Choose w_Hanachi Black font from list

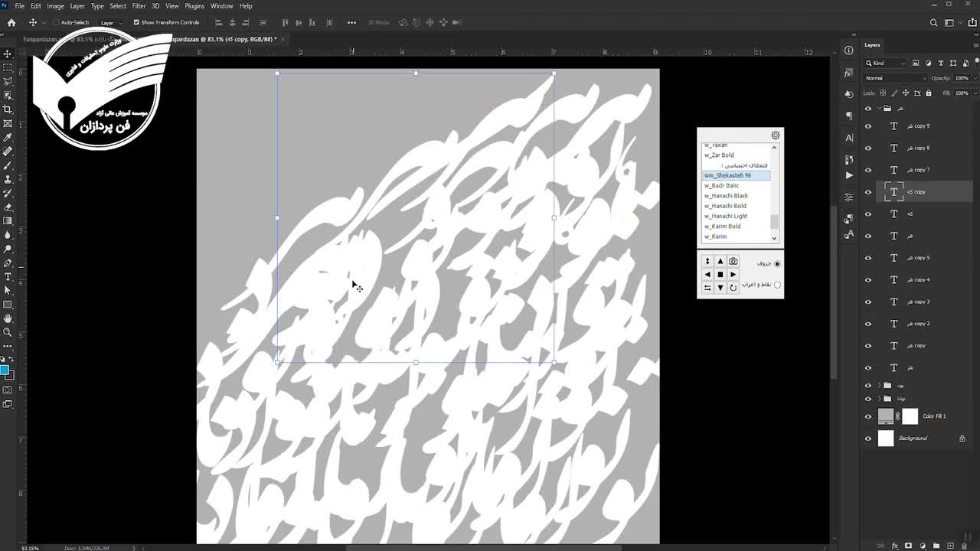(x=726, y=196)
